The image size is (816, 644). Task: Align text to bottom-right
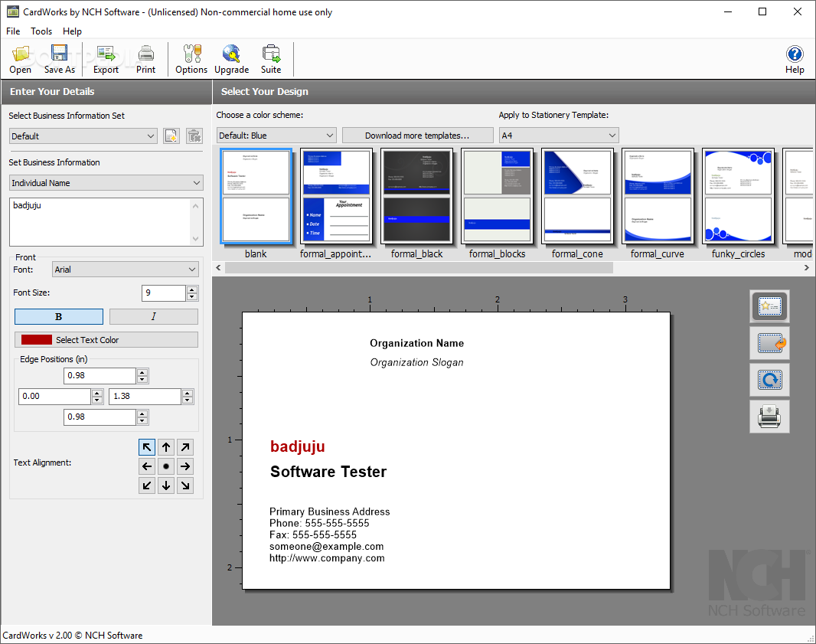click(x=185, y=485)
